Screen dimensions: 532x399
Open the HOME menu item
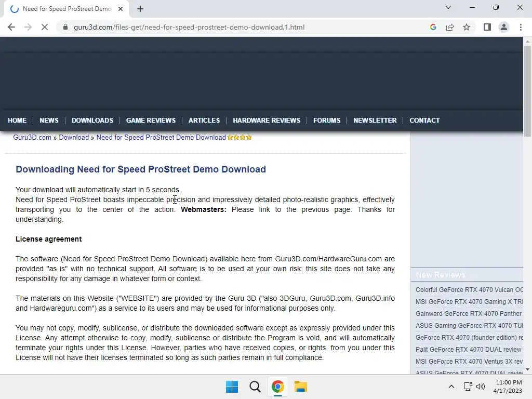click(17, 121)
